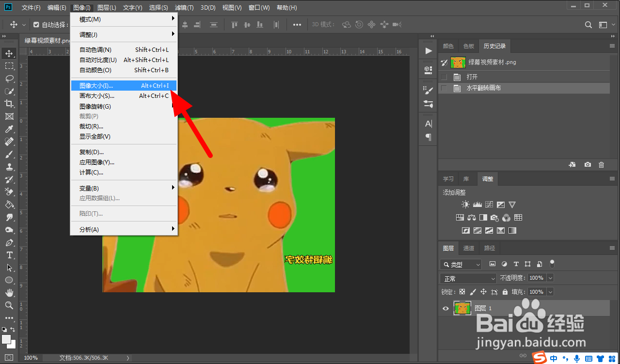Select the 打开 history state
Image resolution: width=620 pixels, height=364 pixels.
[x=524, y=77]
